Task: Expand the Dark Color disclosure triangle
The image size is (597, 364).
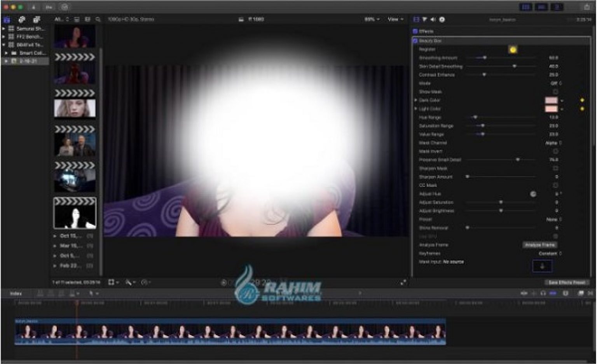Action: tap(416, 100)
